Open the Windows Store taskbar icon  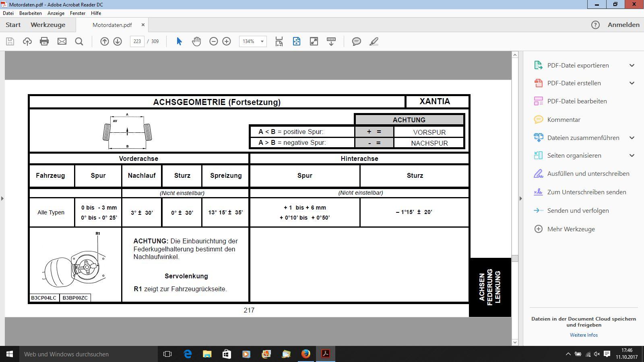227,354
